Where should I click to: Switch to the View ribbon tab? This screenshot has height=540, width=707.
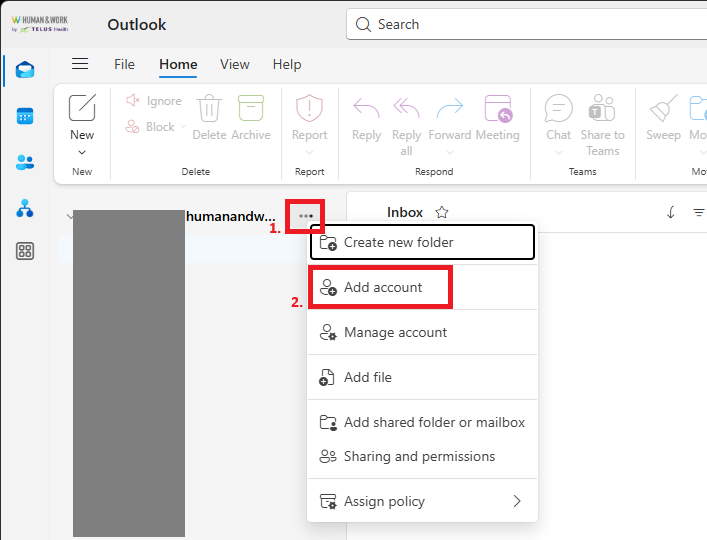tap(234, 64)
